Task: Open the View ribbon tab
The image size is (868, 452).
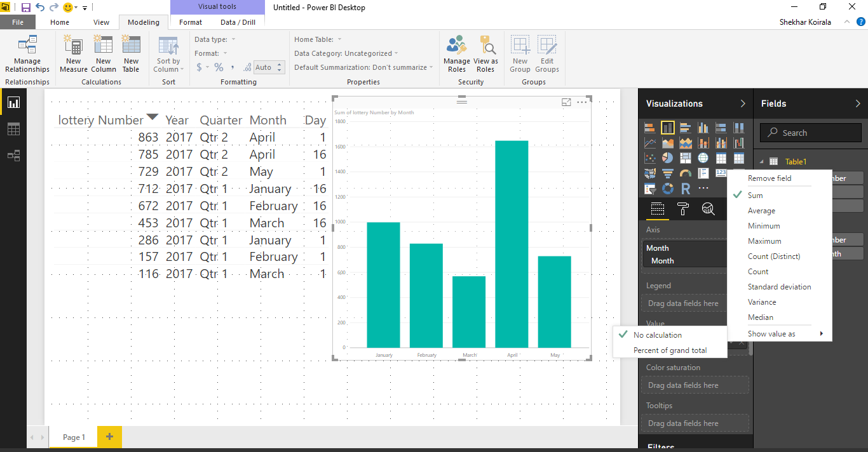Action: [102, 22]
